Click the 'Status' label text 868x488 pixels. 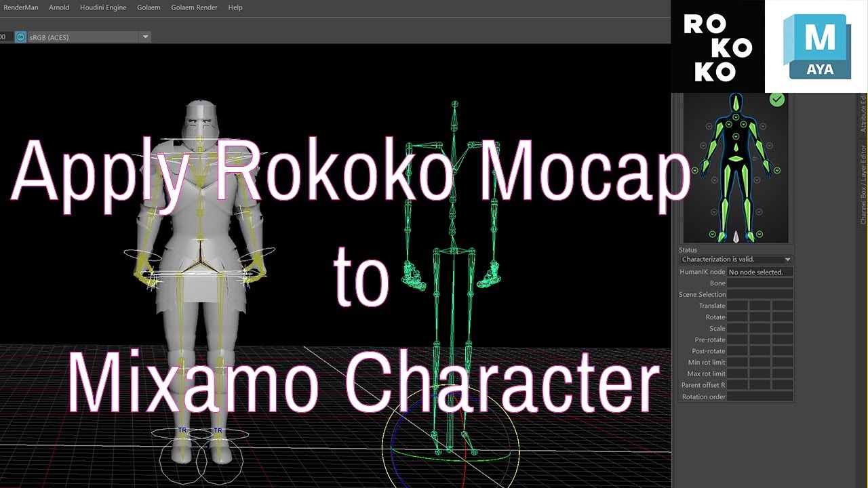[688, 250]
